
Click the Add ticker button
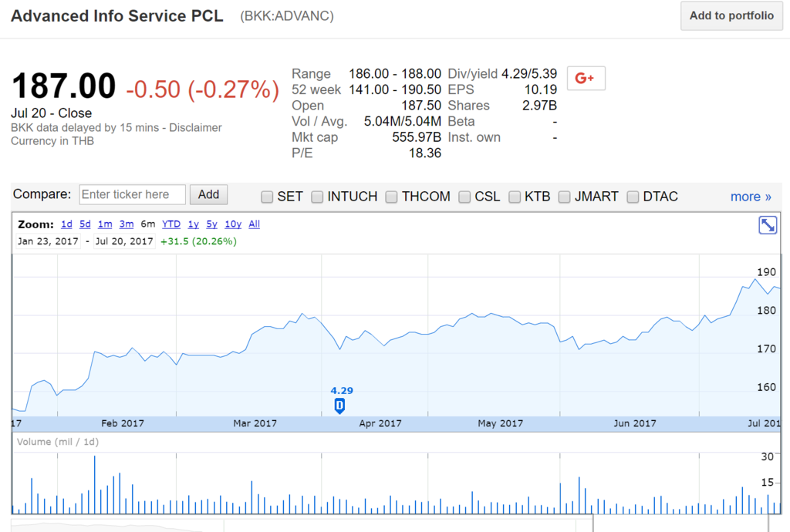point(208,195)
